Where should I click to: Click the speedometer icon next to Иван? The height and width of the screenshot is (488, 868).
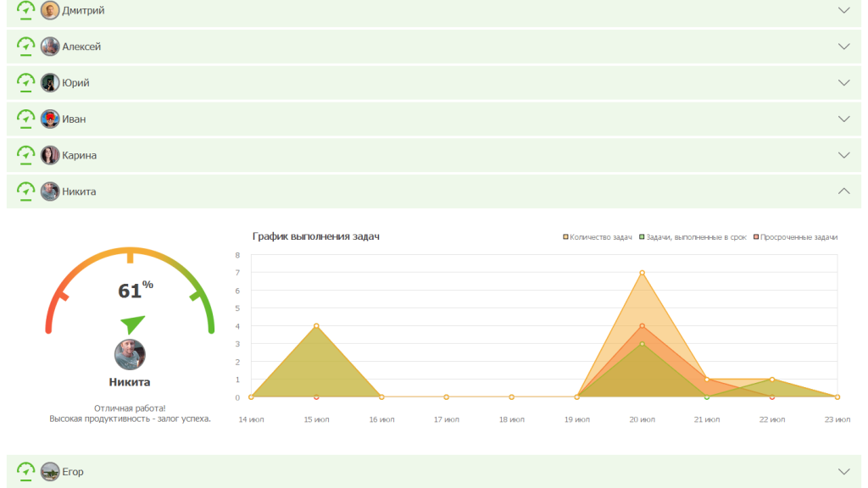25,119
